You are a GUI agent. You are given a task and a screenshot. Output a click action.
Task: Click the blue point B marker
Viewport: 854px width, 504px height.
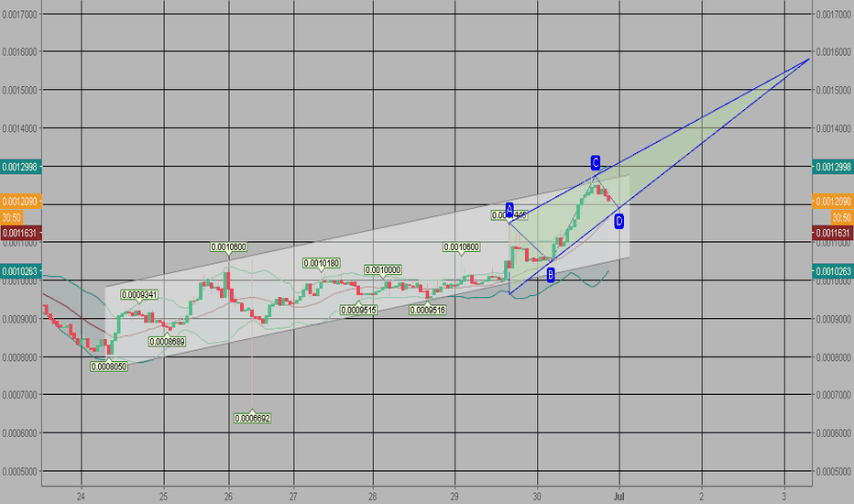tap(551, 275)
